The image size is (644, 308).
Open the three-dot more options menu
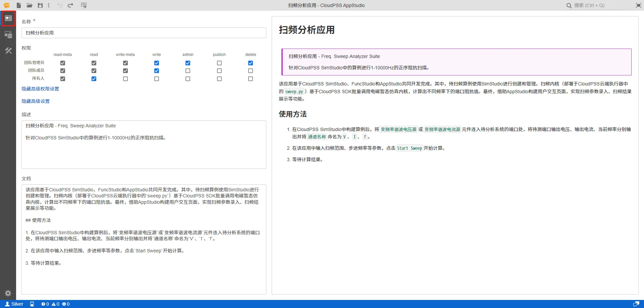click(x=49, y=5)
